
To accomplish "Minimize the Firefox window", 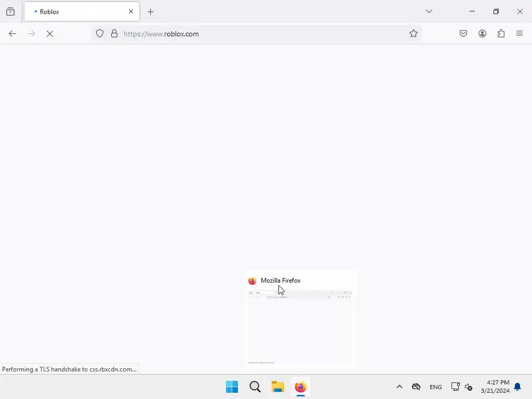I will click(x=472, y=11).
